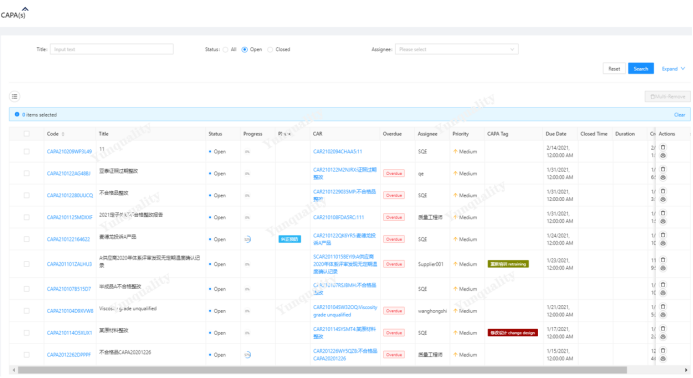The image size is (693, 378).
Task: Collapse the CAPA(s) header with the caret icon
Action: pos(25,9)
